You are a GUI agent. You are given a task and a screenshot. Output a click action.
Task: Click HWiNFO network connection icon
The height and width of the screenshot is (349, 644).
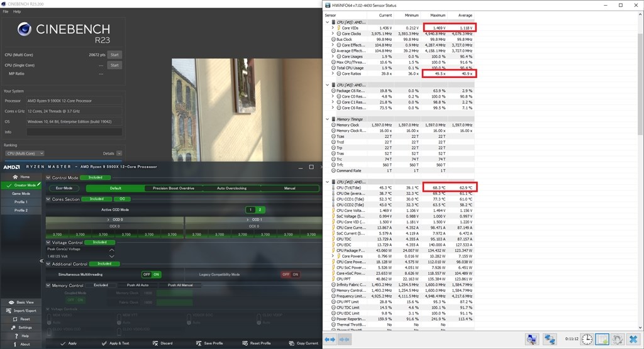(550, 339)
